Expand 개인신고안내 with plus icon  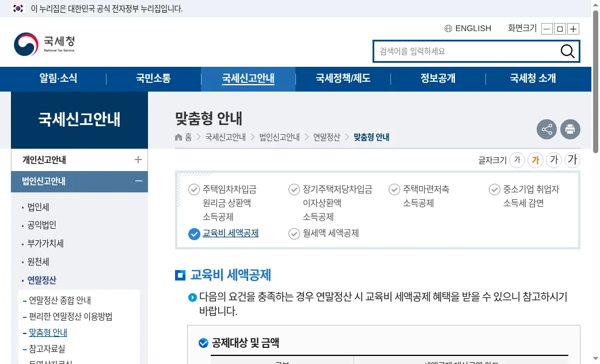tap(138, 160)
